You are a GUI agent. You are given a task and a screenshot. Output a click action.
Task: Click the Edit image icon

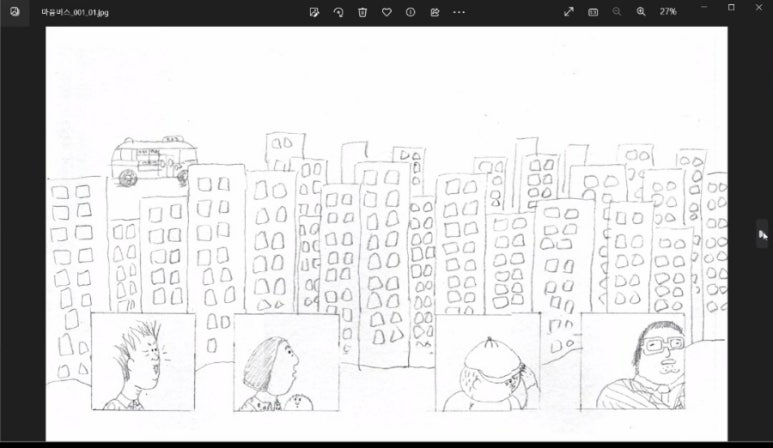[314, 12]
